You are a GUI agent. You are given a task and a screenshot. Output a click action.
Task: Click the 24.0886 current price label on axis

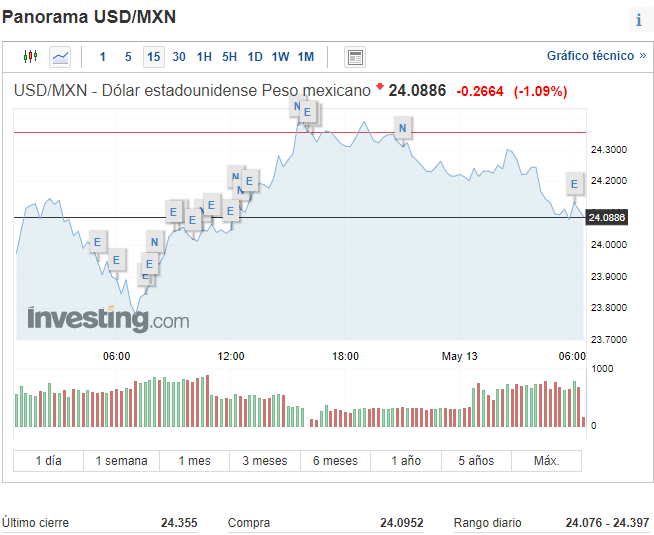[607, 217]
